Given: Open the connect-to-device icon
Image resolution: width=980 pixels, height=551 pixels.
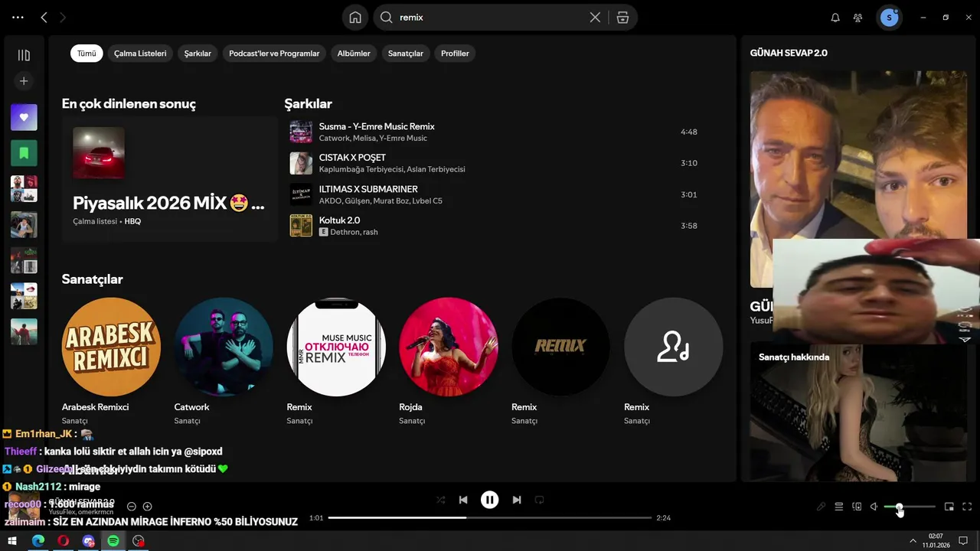Looking at the screenshot, I should 857,507.
